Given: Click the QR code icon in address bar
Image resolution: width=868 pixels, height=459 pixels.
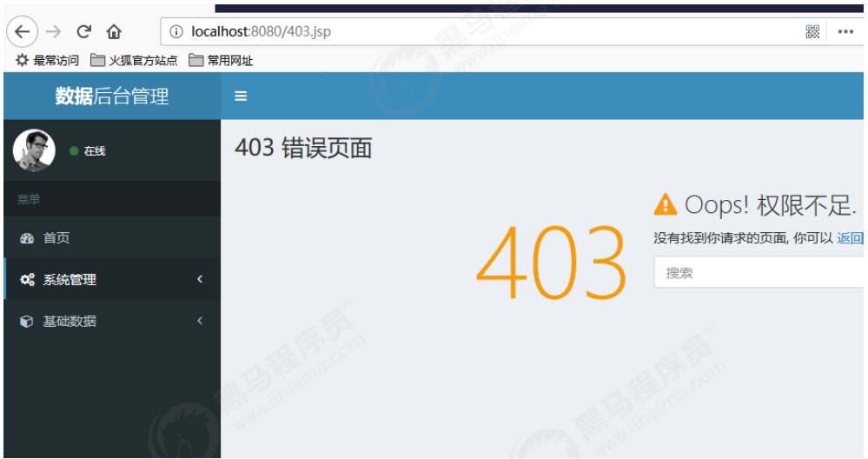Looking at the screenshot, I should coord(812,31).
